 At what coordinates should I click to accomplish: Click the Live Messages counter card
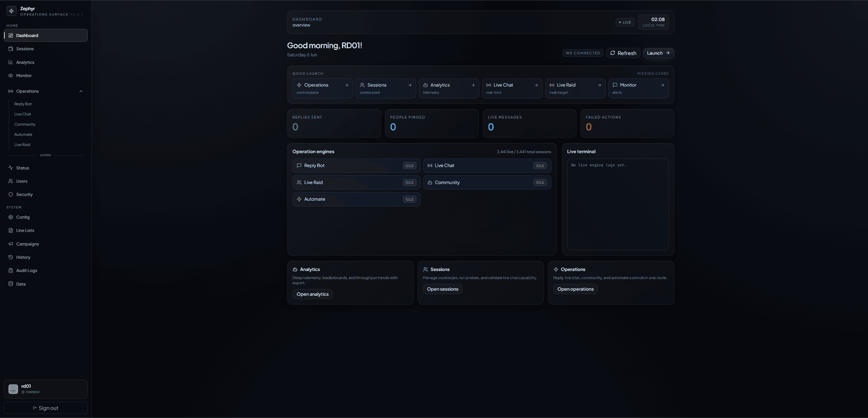[529, 123]
